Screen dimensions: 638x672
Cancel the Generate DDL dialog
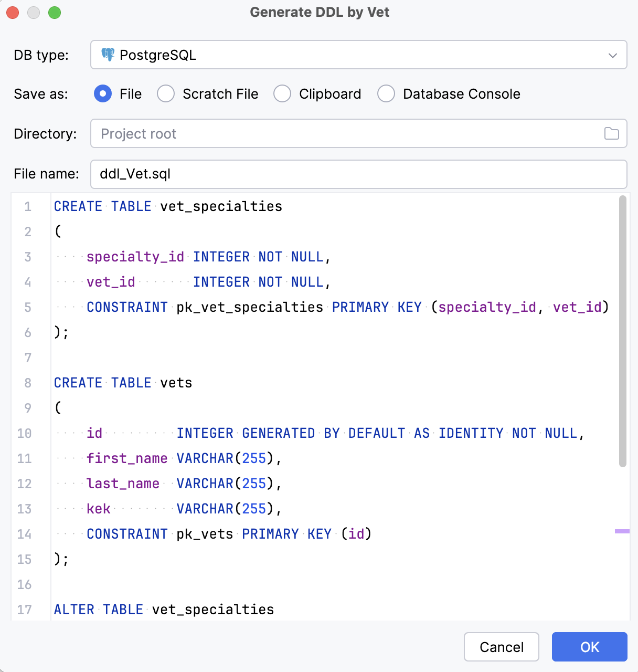pos(501,647)
